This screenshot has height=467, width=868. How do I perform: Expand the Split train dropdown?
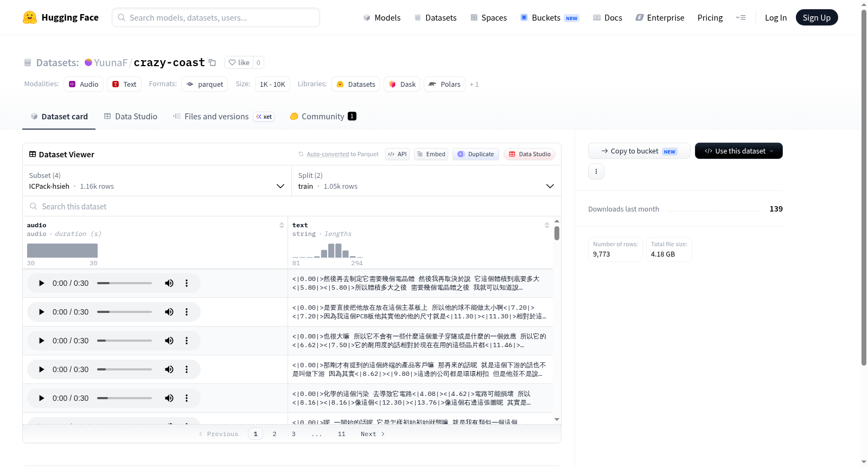426,181
